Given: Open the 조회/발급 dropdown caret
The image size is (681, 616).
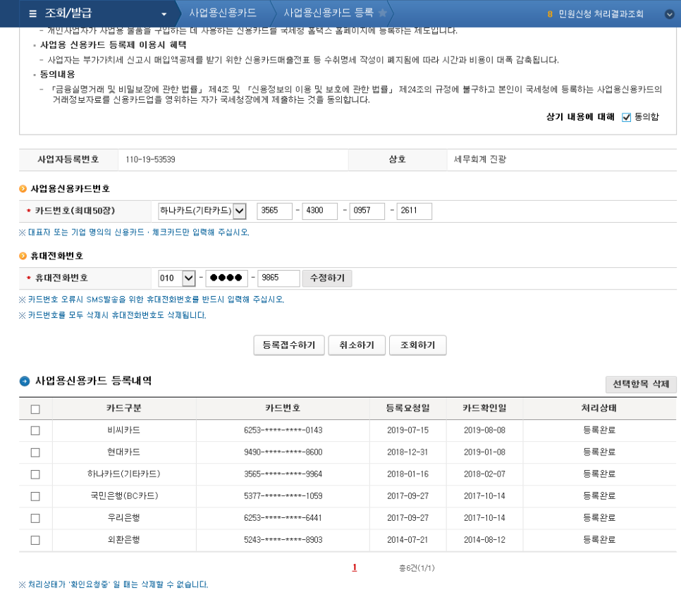Looking at the screenshot, I should coord(164,14).
